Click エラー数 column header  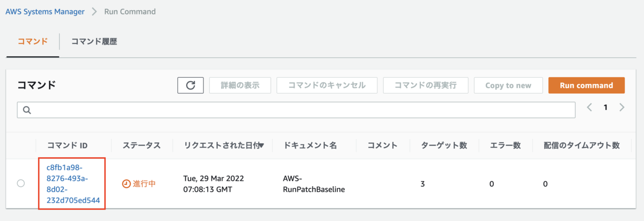click(x=506, y=145)
